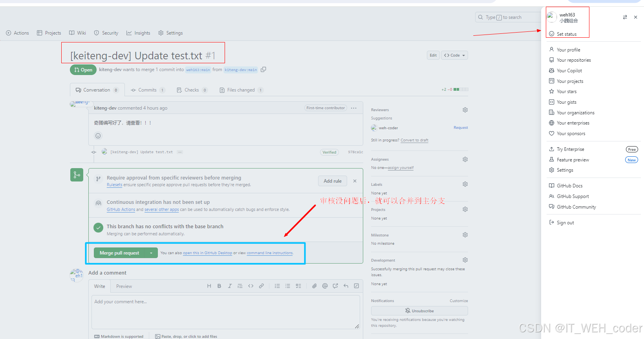Image resolution: width=644 pixels, height=339 pixels.
Task: Insert a saved reply arrow icon
Action: coord(346,286)
